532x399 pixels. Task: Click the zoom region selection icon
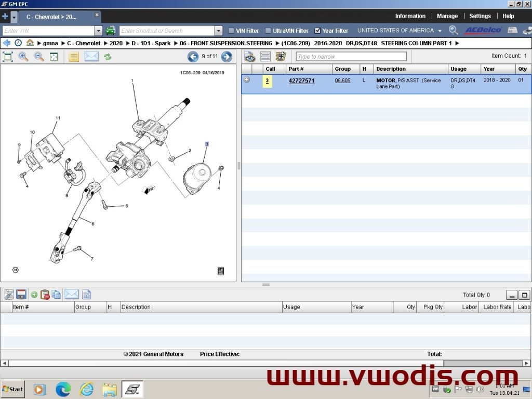tap(54, 57)
